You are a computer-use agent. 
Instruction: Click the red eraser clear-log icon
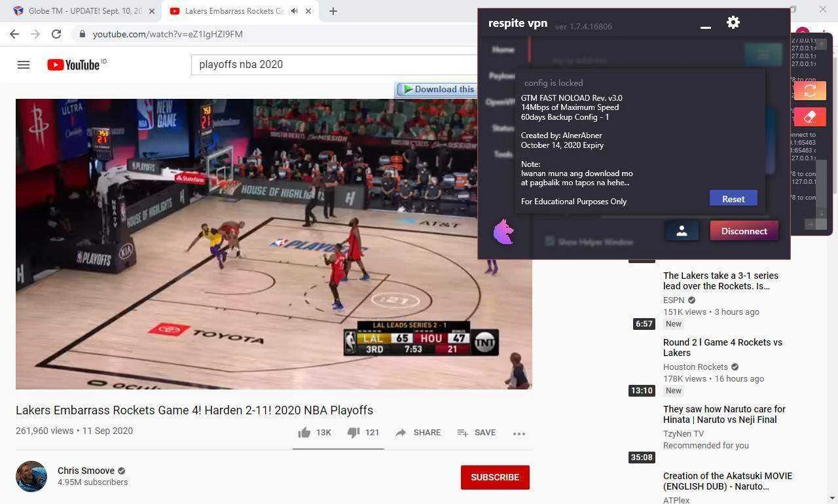[x=810, y=117]
